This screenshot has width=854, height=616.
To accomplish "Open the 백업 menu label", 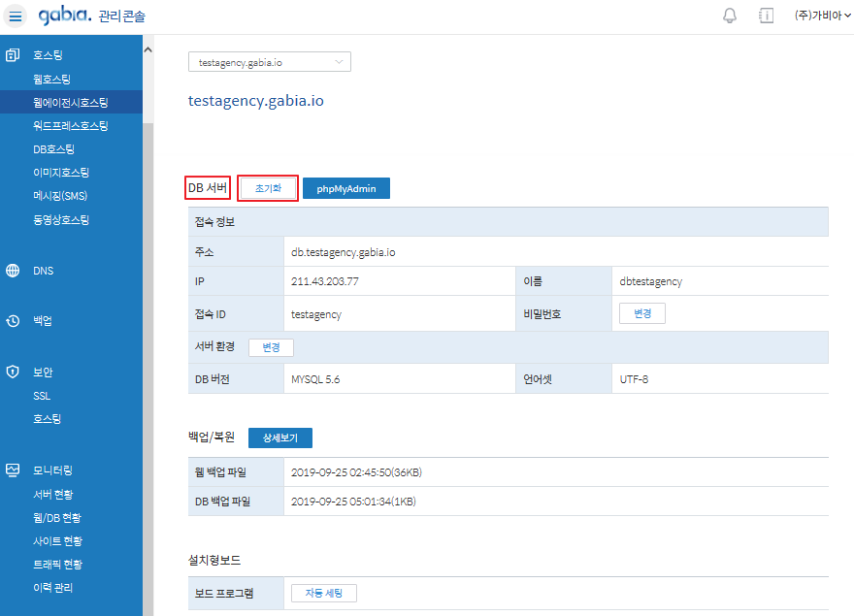I will [x=43, y=321].
